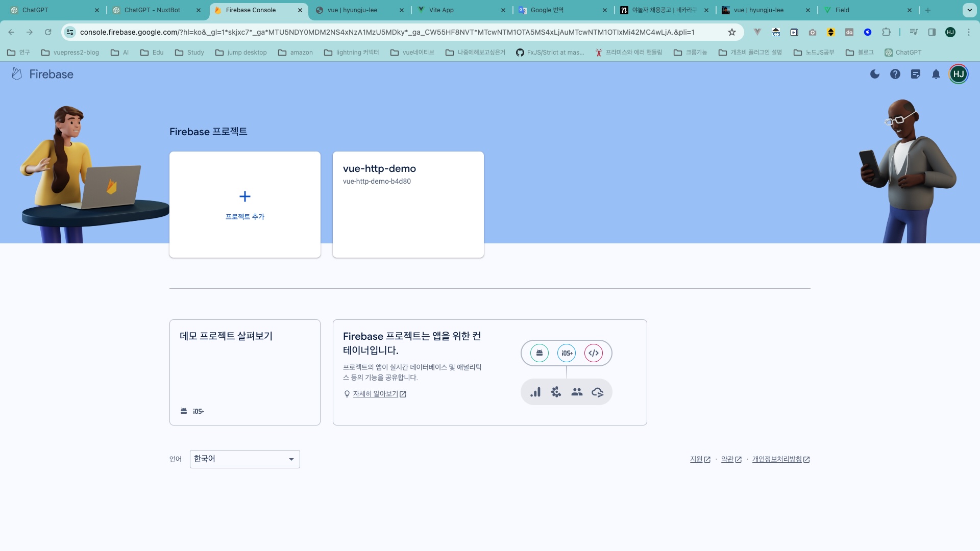
Task: Open the Chrome profile HJ button
Action: (x=950, y=32)
